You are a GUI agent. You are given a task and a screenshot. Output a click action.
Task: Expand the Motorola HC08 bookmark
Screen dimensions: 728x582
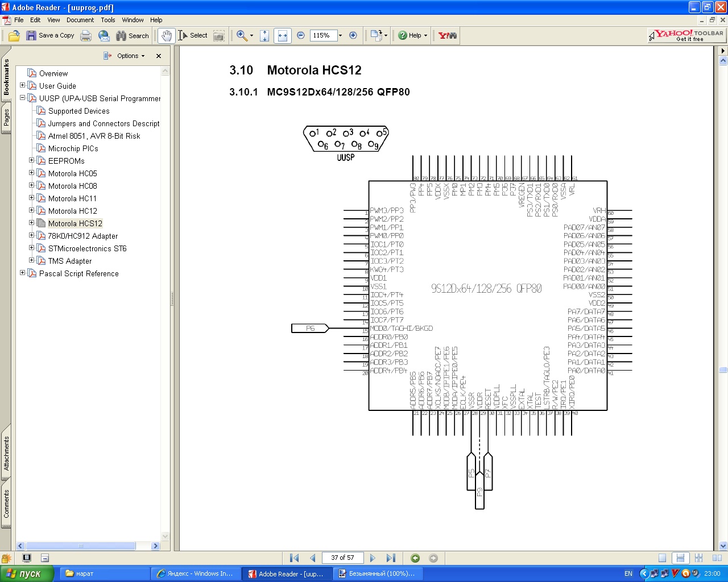[x=32, y=185]
